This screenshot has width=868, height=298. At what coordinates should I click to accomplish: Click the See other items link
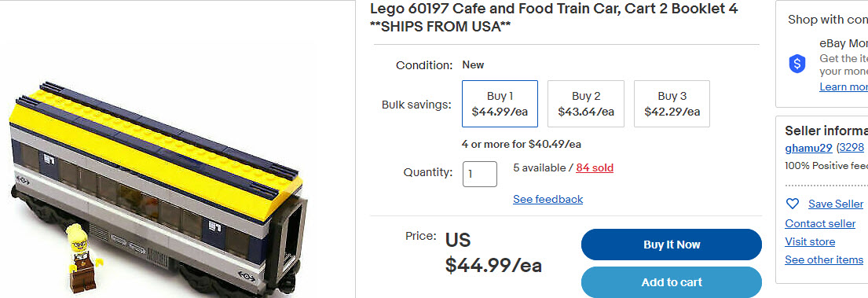click(824, 259)
